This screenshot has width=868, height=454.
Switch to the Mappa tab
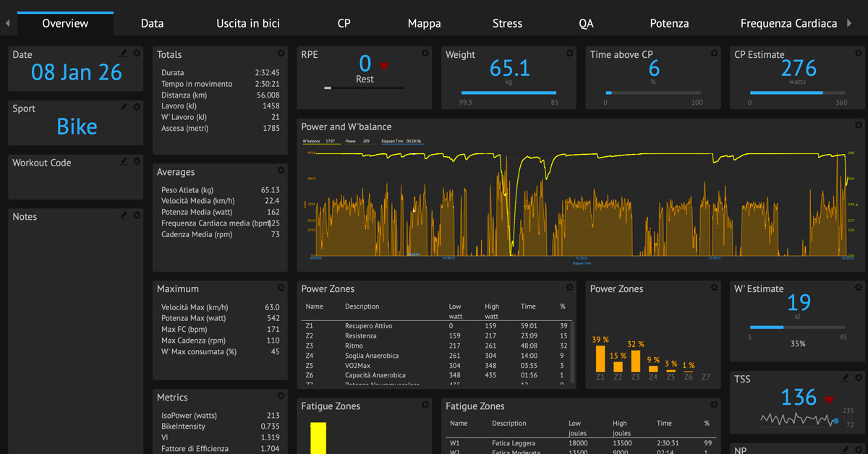[x=424, y=23]
